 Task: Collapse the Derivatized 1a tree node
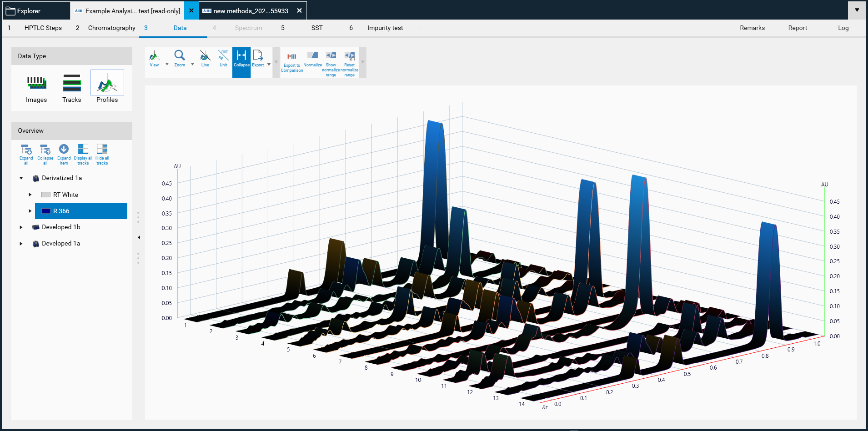click(21, 178)
